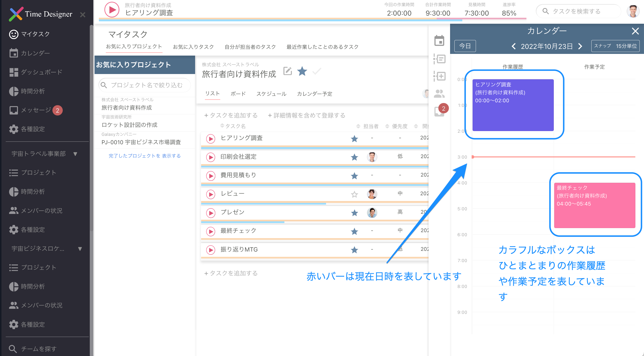This screenshot has width=644, height=356.
Task: Toggle the favorite star of 旅行者向け資料作成 project
Action: [x=302, y=72]
